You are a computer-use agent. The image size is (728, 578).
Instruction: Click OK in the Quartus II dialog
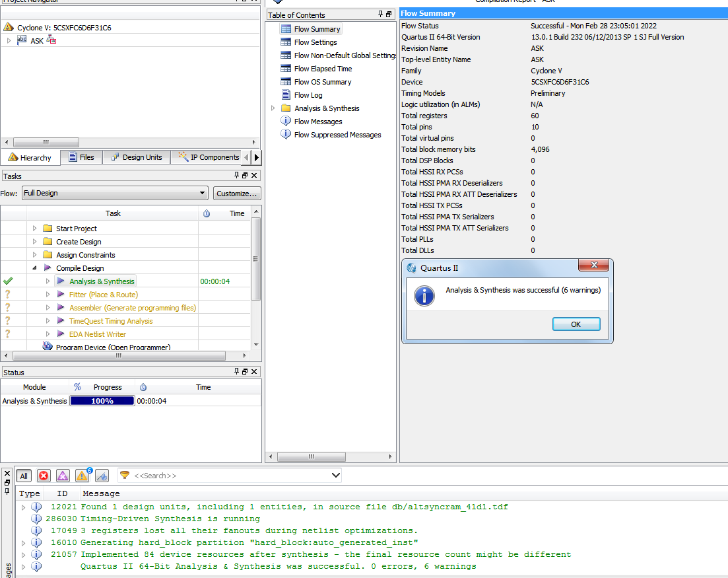(576, 324)
